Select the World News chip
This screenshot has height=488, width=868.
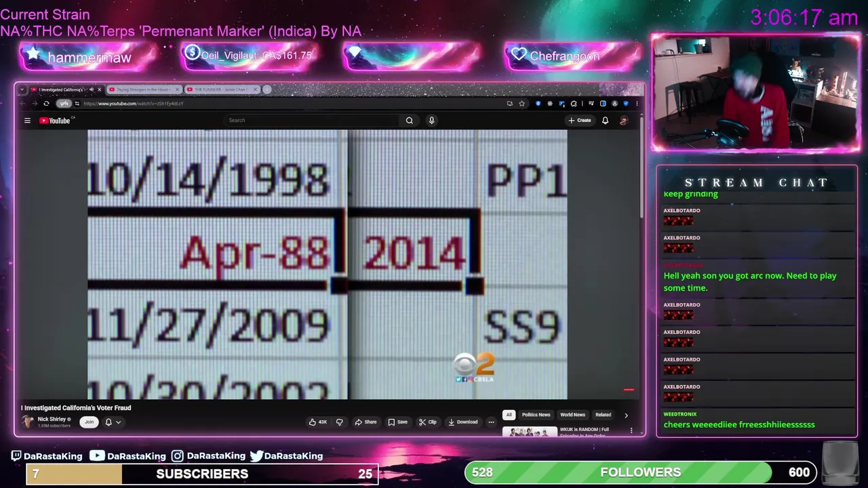(x=572, y=415)
